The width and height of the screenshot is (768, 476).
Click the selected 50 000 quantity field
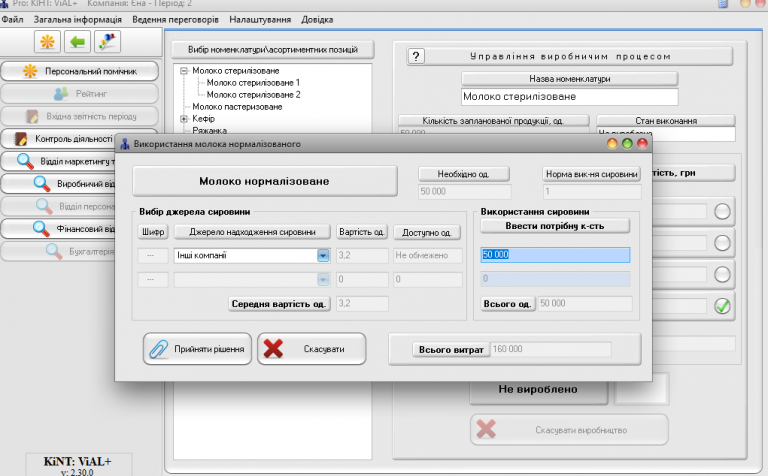(555, 255)
